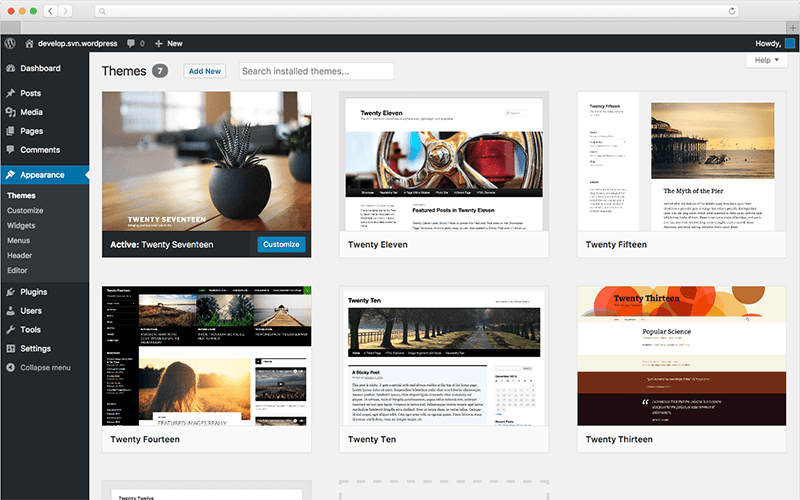Image resolution: width=800 pixels, height=500 pixels.
Task: Select the Twenty Seventeen theme screenshot
Action: coord(206,161)
